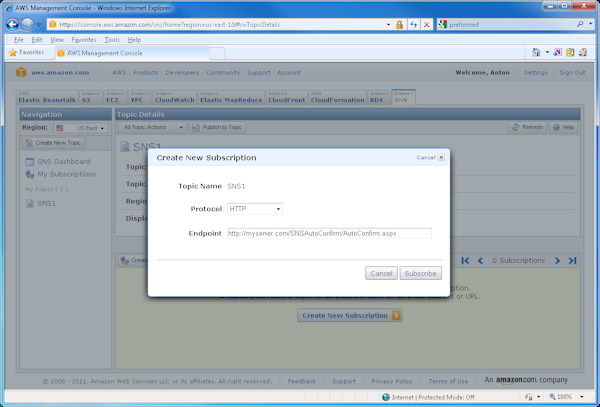This screenshot has width=600, height=407.
Task: Open the File menu
Action: tap(18, 40)
